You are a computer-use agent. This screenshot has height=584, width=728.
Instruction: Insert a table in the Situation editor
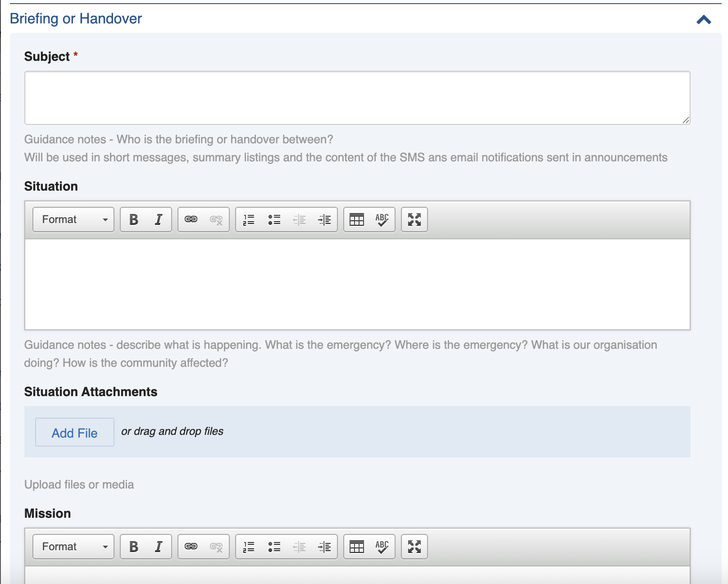pos(357,219)
